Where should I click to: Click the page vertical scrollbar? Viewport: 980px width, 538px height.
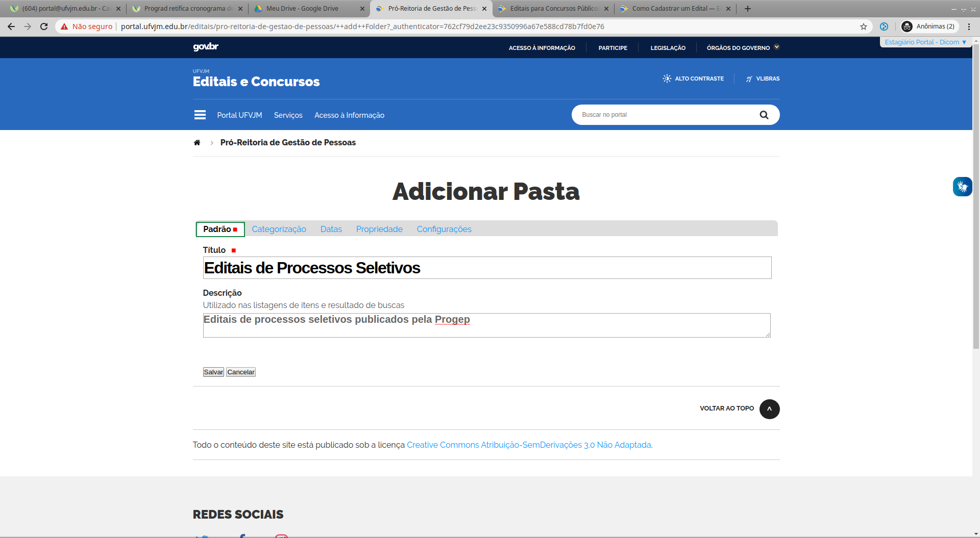pyautogui.click(x=975, y=204)
